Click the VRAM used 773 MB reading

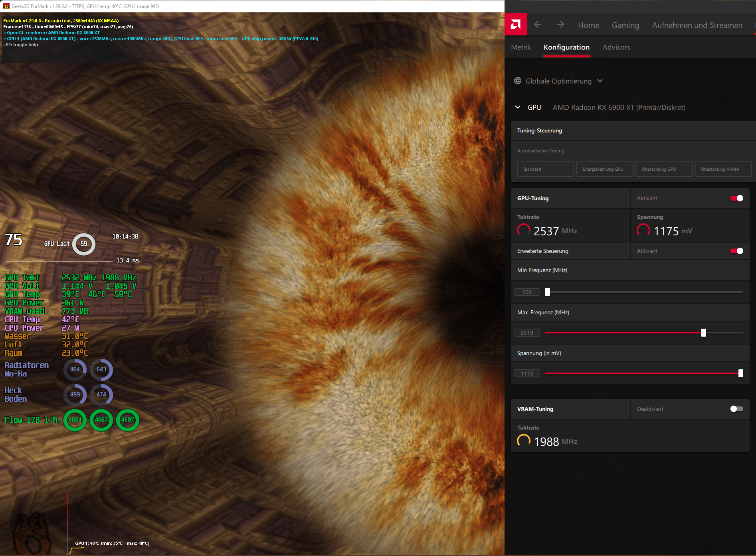pyautogui.click(x=46, y=311)
